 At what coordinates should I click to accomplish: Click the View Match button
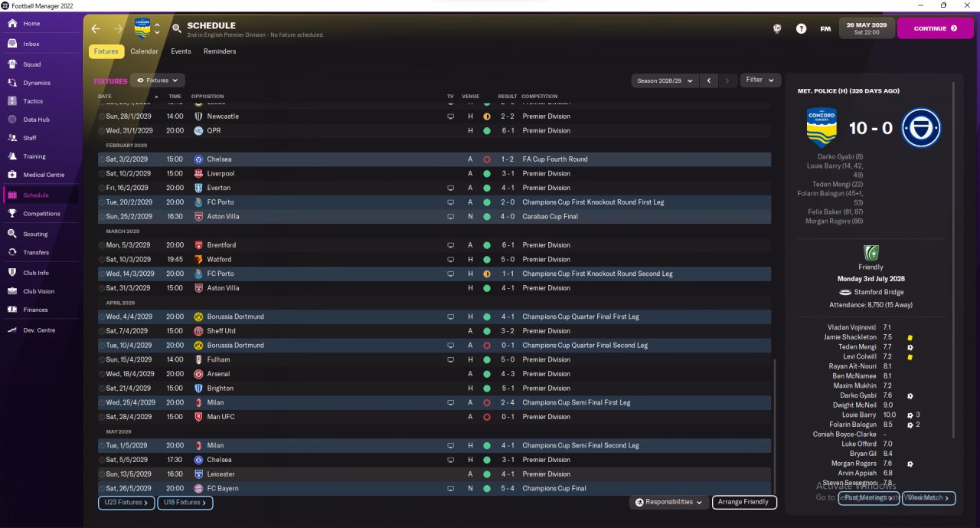[x=929, y=498]
